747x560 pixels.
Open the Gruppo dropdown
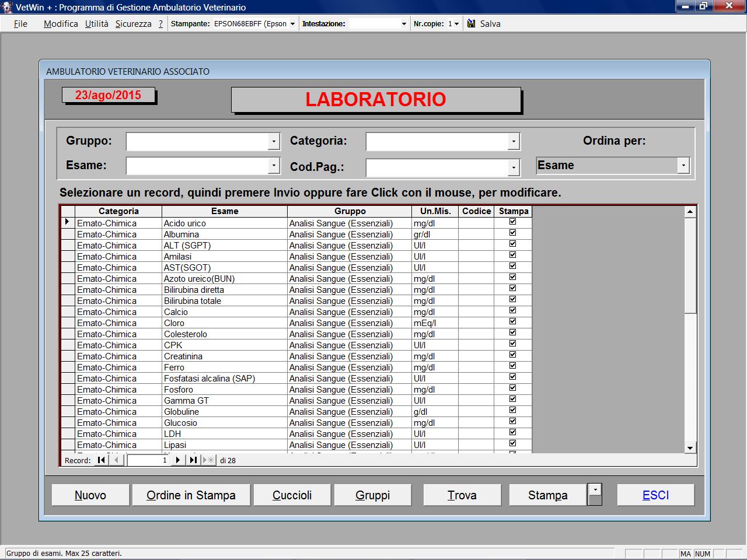pos(274,141)
